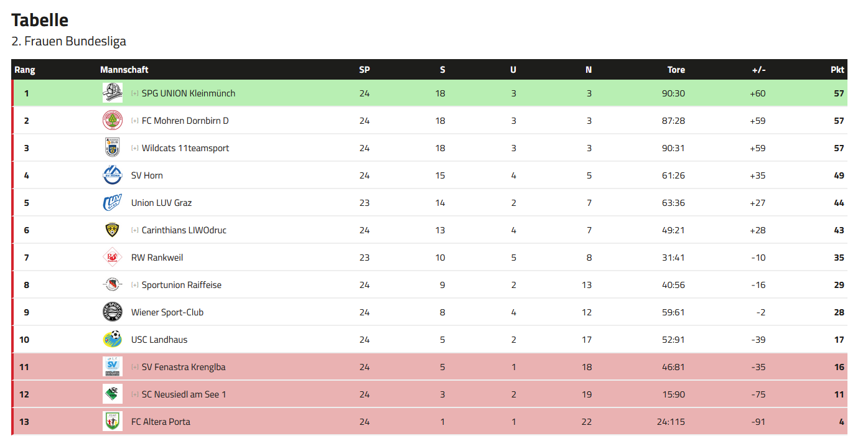Click the FC Mohren Dornbirn club crest
868x446 pixels.
pyautogui.click(x=113, y=121)
